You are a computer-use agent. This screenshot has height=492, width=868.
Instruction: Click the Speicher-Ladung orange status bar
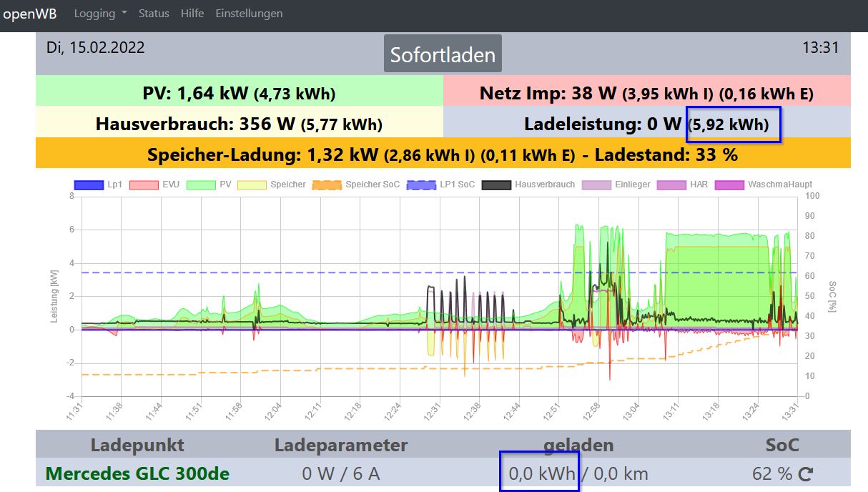point(443,154)
